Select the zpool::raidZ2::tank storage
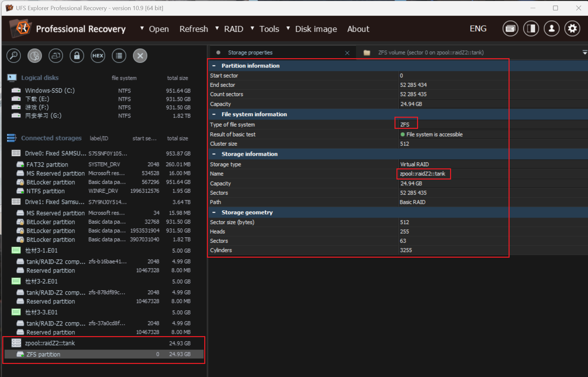 [50, 343]
